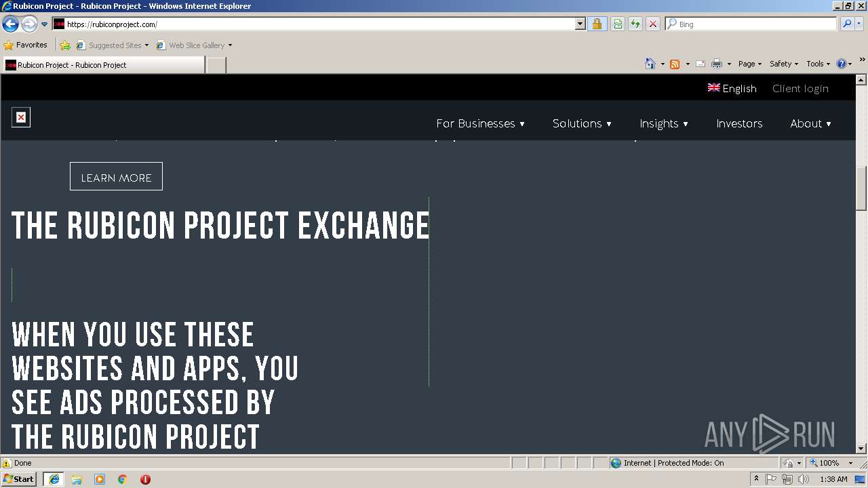Image resolution: width=868 pixels, height=488 pixels.
Task: Switch language using English flag selector
Action: 732,88
